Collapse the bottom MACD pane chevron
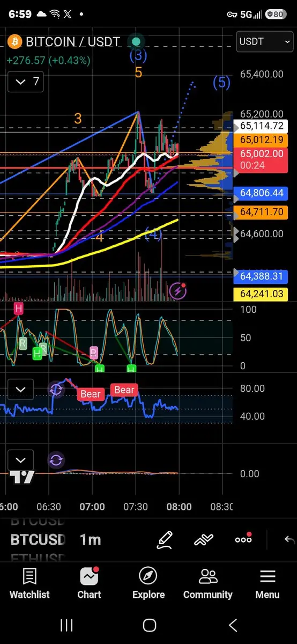 [x=20, y=460]
